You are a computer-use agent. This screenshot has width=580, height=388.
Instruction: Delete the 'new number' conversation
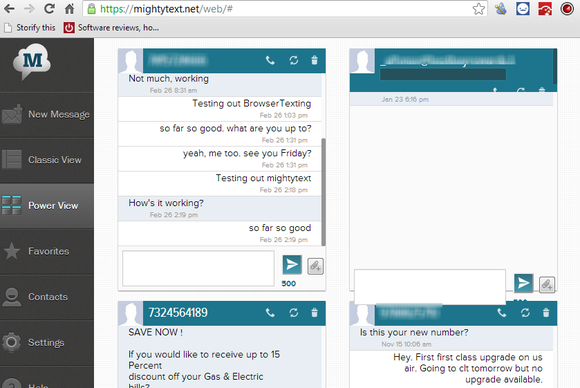(x=546, y=313)
